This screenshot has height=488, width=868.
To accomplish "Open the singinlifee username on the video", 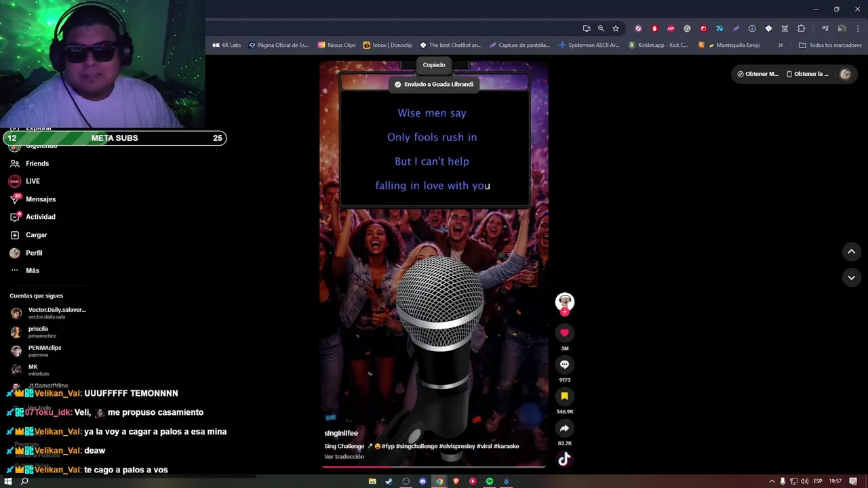I will [341, 433].
